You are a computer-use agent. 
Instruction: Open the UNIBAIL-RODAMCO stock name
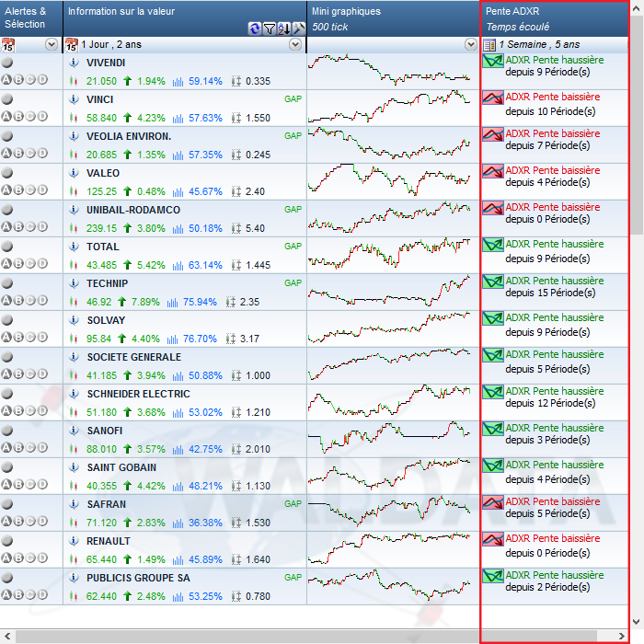[x=133, y=210]
